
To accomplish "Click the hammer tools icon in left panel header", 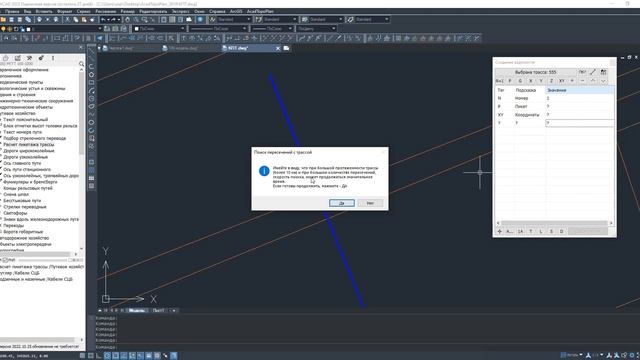I will (x=29, y=58).
